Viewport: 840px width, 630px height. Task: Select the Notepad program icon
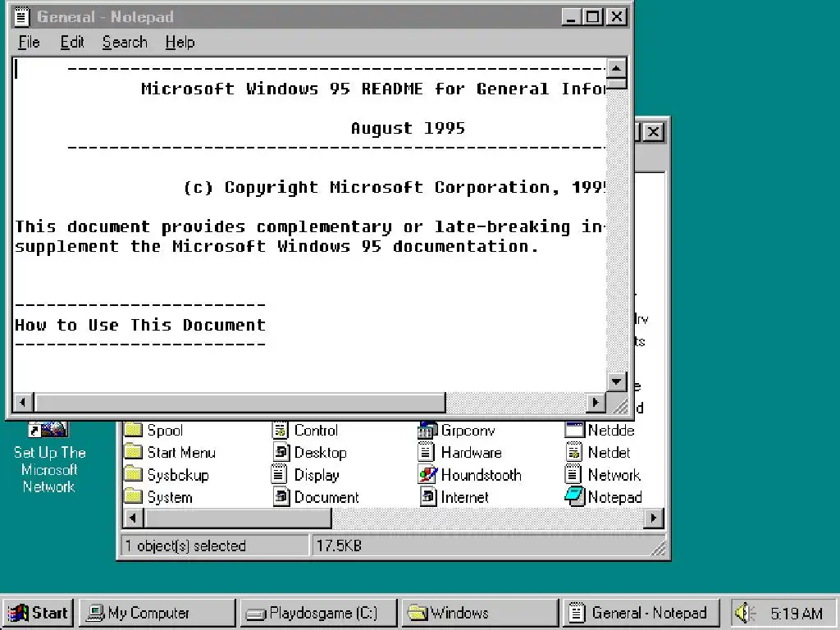click(574, 496)
